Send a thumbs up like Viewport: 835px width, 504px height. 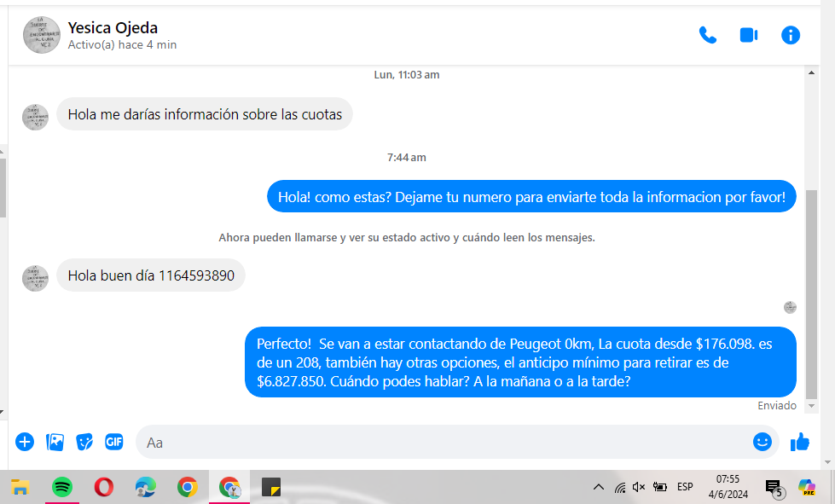point(800,442)
